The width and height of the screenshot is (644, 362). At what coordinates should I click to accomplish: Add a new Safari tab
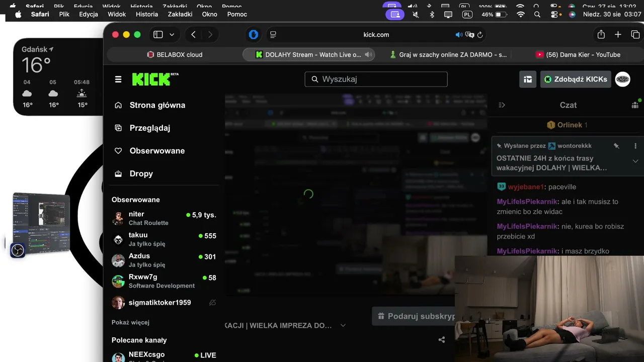click(x=618, y=35)
